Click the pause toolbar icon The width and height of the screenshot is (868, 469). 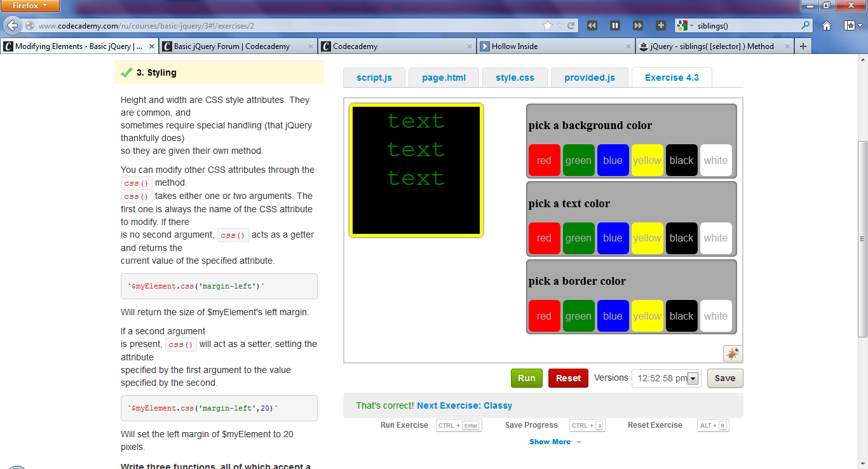614,25
